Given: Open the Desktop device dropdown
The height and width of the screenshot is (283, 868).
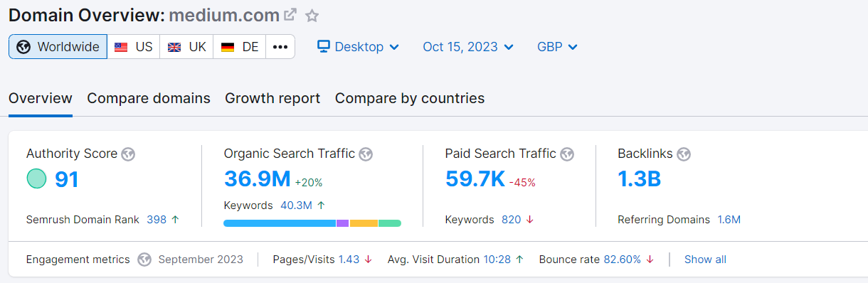Looking at the screenshot, I should (x=358, y=47).
